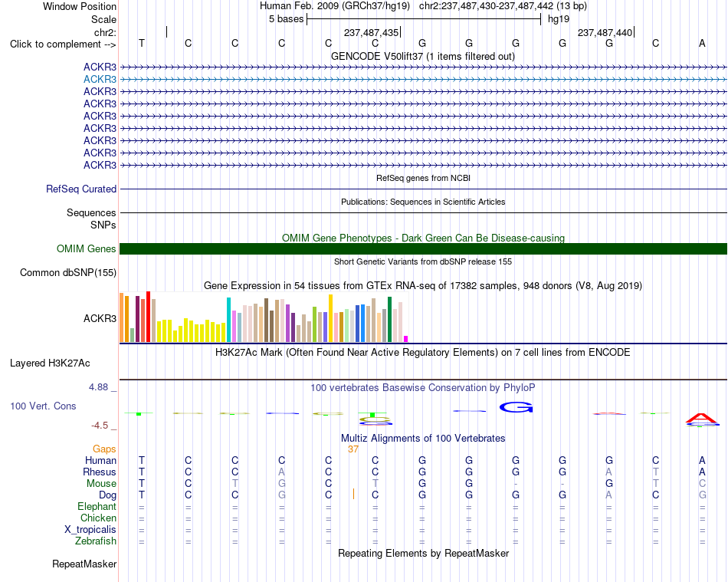This screenshot has height=582, width=728.
Task: Click the orange 37 gap count
Action: pyautogui.click(x=353, y=449)
